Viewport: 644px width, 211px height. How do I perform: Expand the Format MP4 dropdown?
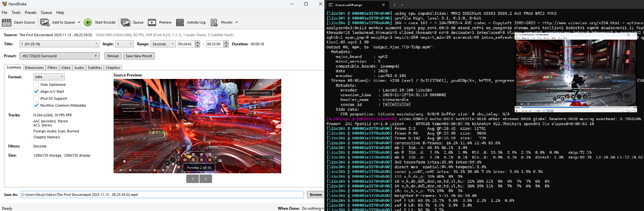click(49, 77)
